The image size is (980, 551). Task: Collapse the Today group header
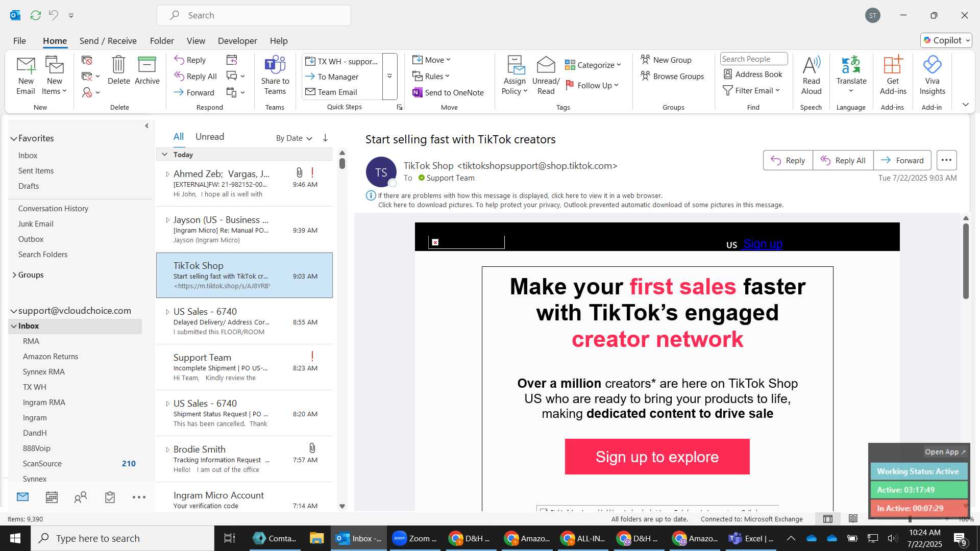pyautogui.click(x=164, y=155)
